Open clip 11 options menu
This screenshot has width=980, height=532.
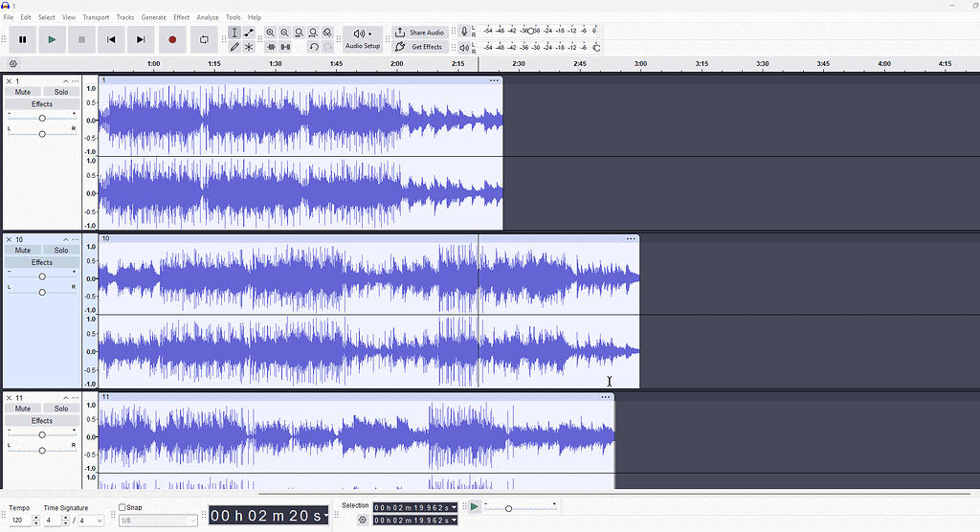(606, 397)
